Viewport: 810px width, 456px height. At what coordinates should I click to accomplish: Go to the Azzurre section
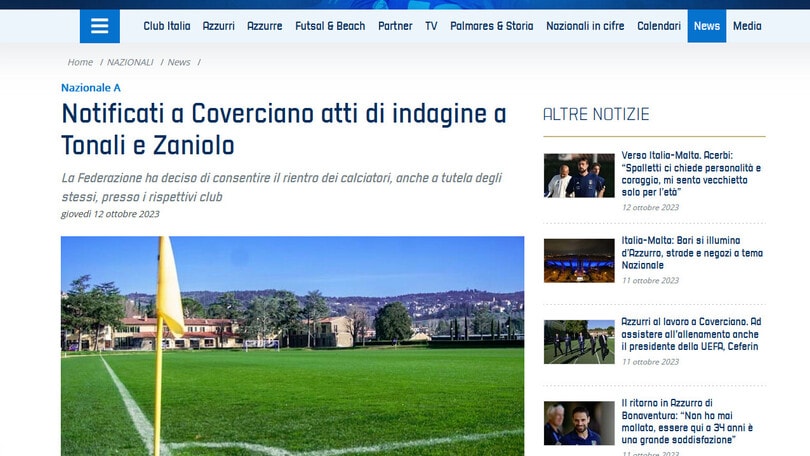264,26
